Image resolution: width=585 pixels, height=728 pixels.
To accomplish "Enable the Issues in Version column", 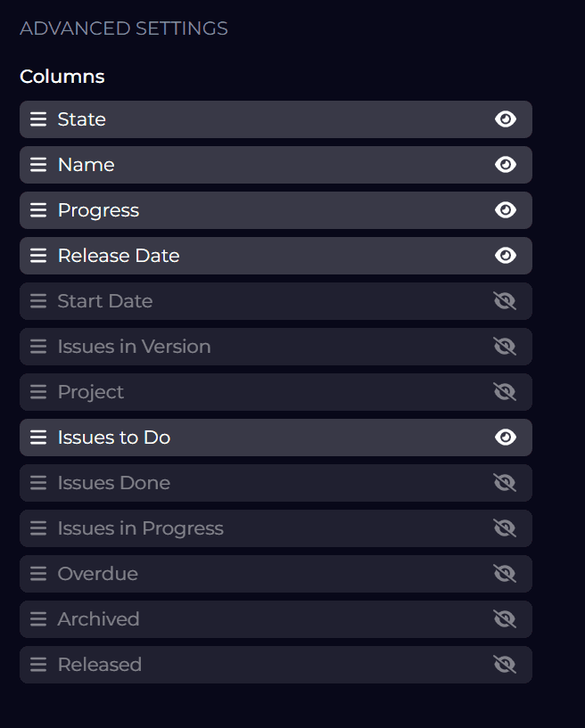I will pyautogui.click(x=505, y=347).
